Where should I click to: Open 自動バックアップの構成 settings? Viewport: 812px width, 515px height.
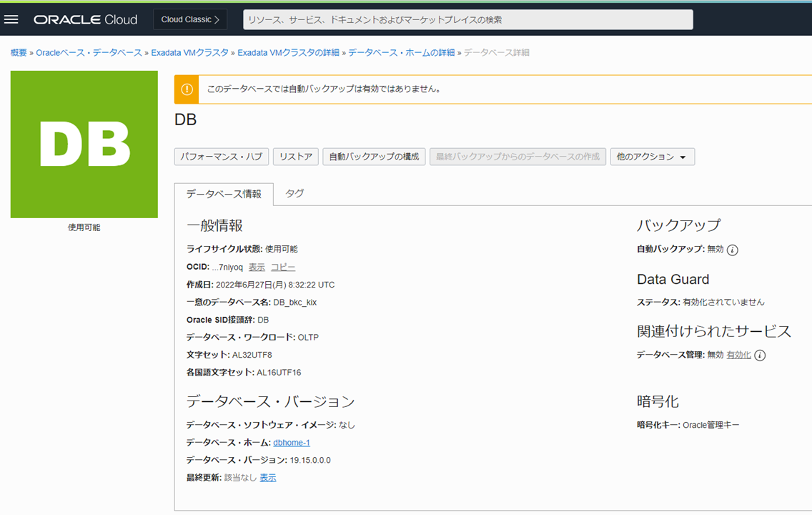point(374,157)
